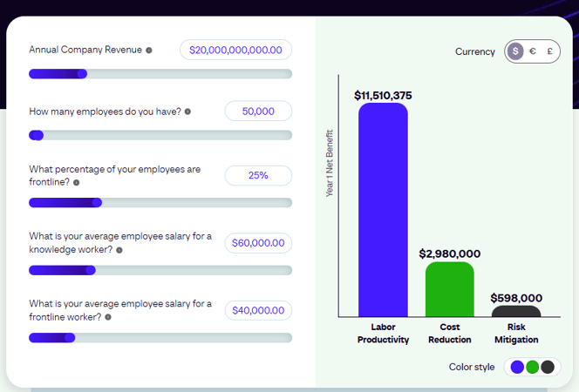Click the dark Risk Mitigation bar
This screenshot has width=579, height=392.
[516, 311]
